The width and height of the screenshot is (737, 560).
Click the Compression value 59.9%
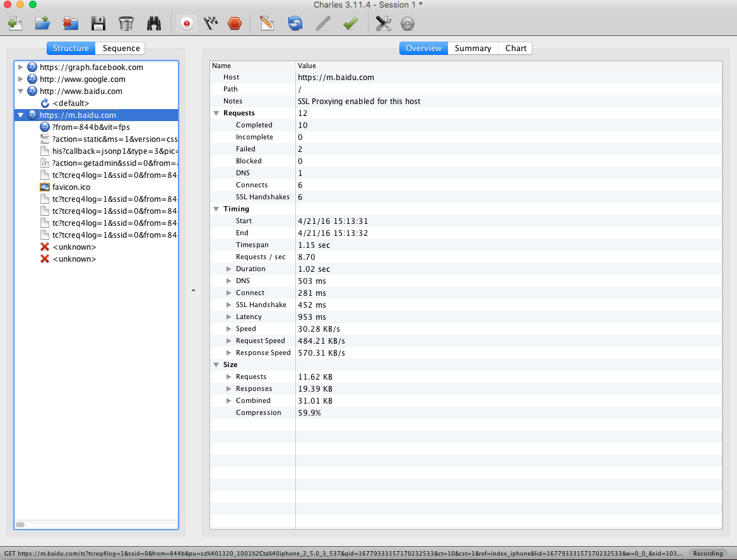click(x=309, y=413)
